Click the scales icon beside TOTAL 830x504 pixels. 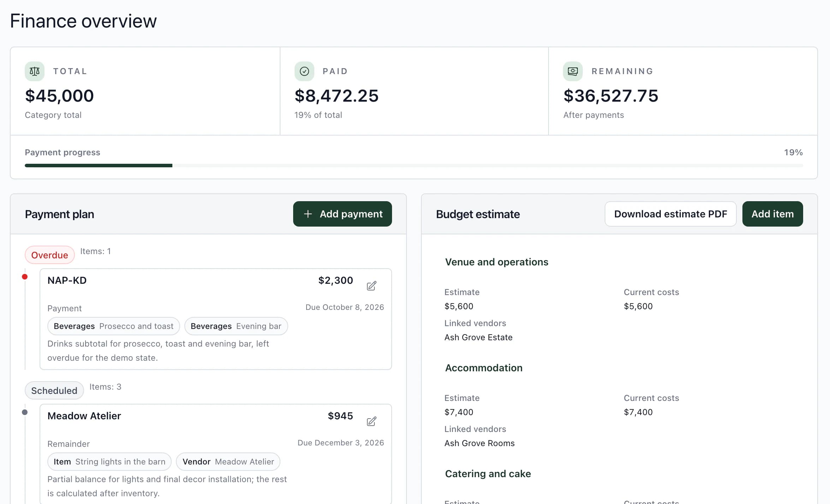coord(35,71)
